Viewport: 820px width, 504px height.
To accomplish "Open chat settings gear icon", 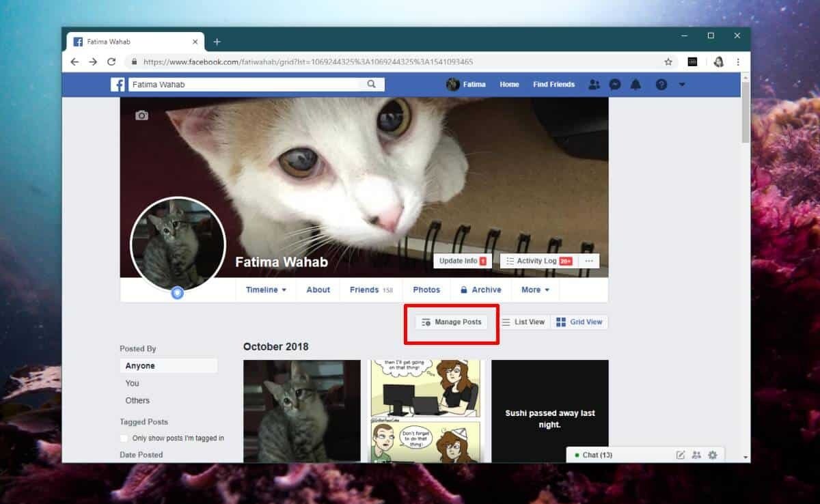I will tap(713, 454).
